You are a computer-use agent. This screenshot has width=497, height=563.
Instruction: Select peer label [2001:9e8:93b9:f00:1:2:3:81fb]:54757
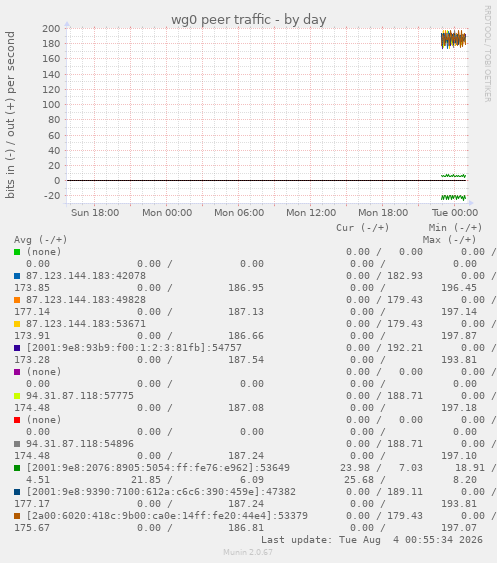click(x=134, y=348)
